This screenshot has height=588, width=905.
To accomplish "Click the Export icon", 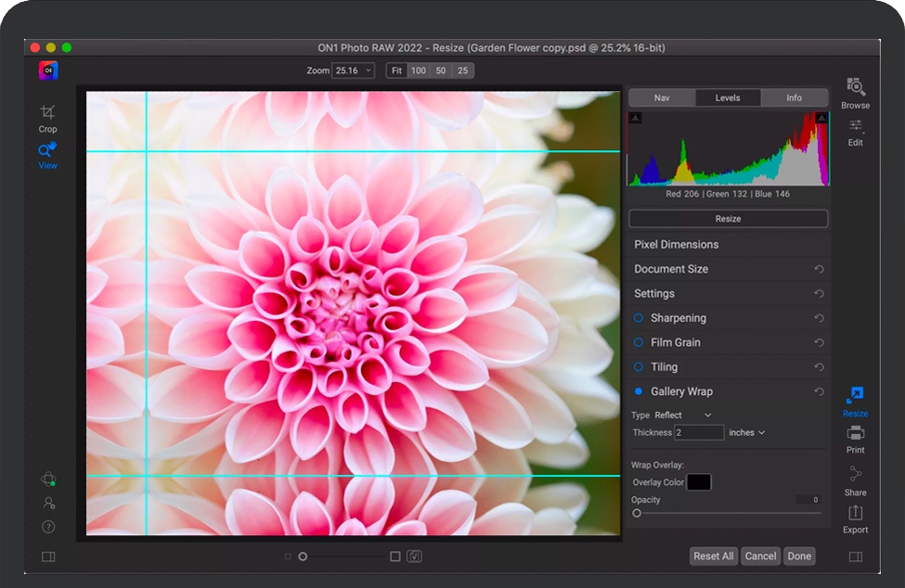I will [x=855, y=514].
